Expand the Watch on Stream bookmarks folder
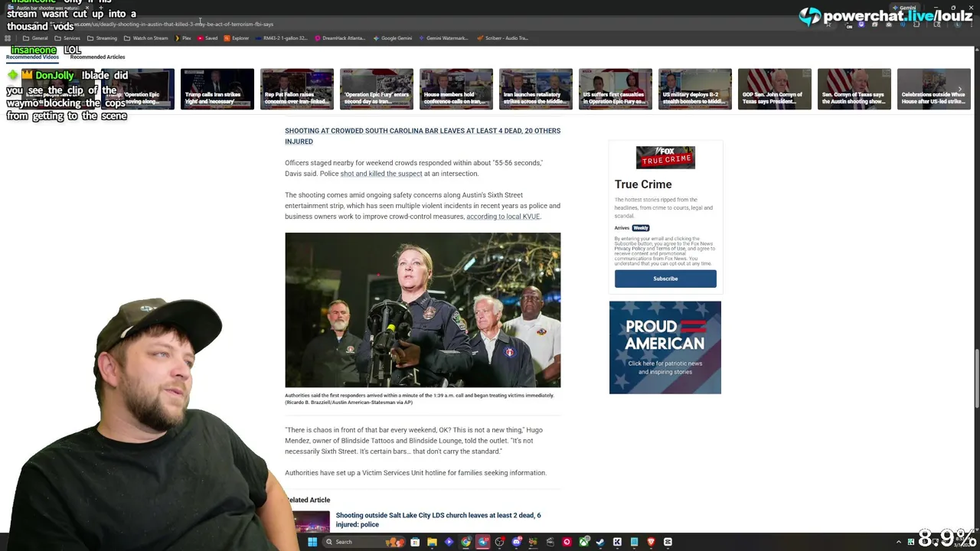The width and height of the screenshot is (980, 551). tap(146, 38)
